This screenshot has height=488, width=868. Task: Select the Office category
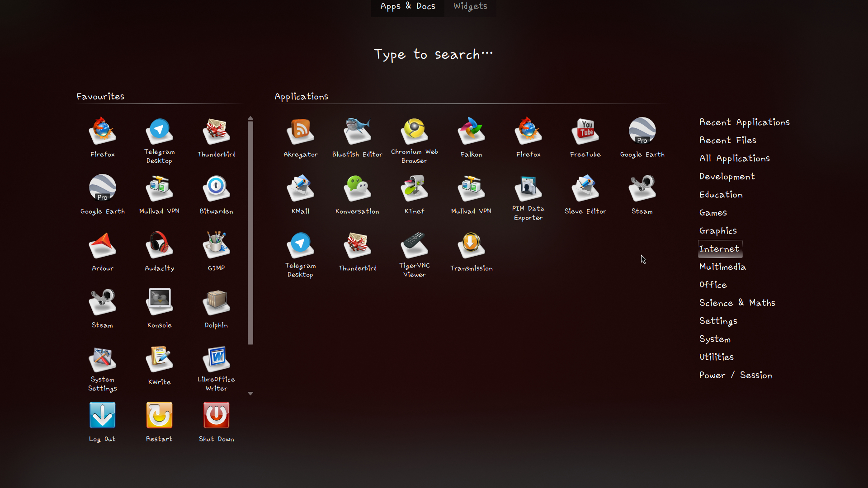point(713,285)
